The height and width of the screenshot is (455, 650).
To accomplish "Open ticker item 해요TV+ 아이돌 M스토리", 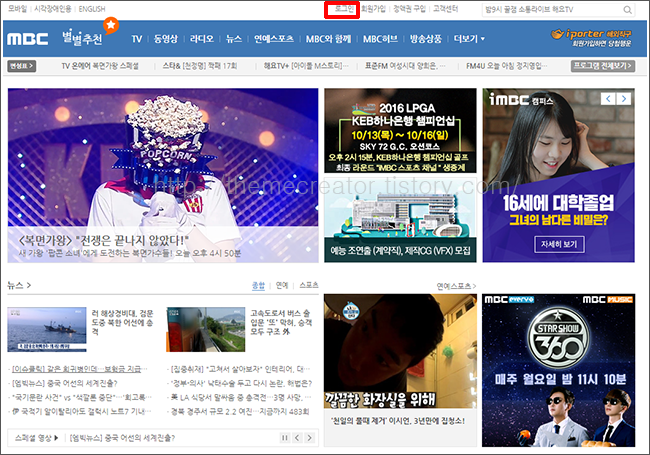I will pyautogui.click(x=306, y=66).
